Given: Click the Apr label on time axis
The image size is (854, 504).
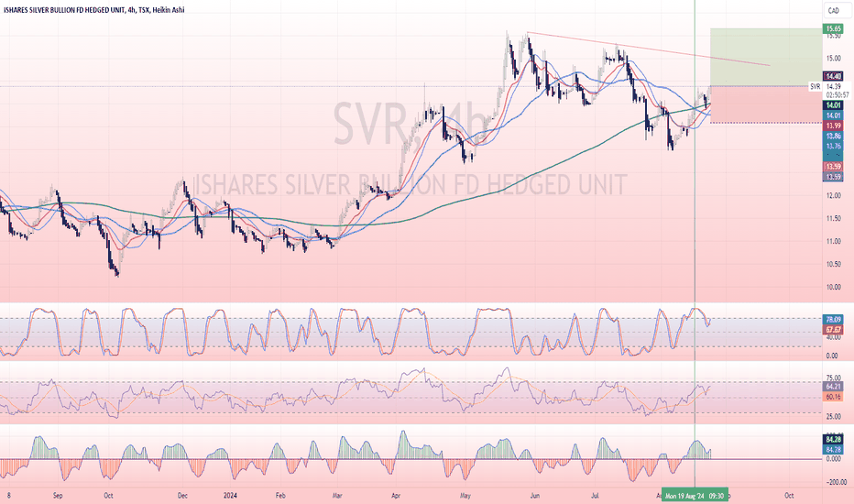Looking at the screenshot, I should coord(396,496).
